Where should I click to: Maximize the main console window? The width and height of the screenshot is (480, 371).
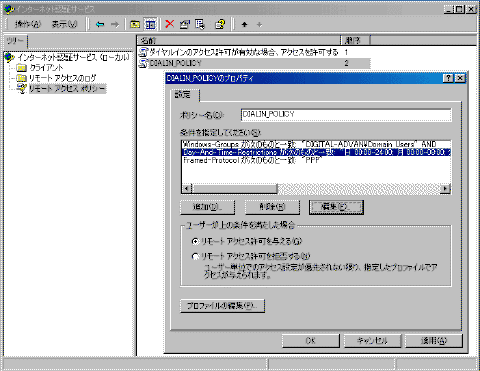point(459,9)
